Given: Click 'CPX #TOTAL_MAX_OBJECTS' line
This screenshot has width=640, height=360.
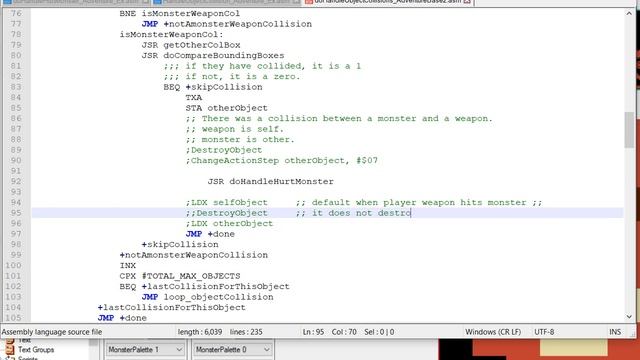Looking at the screenshot, I should (x=180, y=276).
